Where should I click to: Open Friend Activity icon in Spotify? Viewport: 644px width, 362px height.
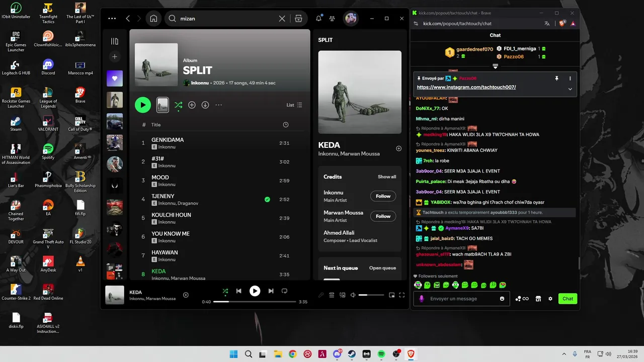pyautogui.click(x=332, y=19)
